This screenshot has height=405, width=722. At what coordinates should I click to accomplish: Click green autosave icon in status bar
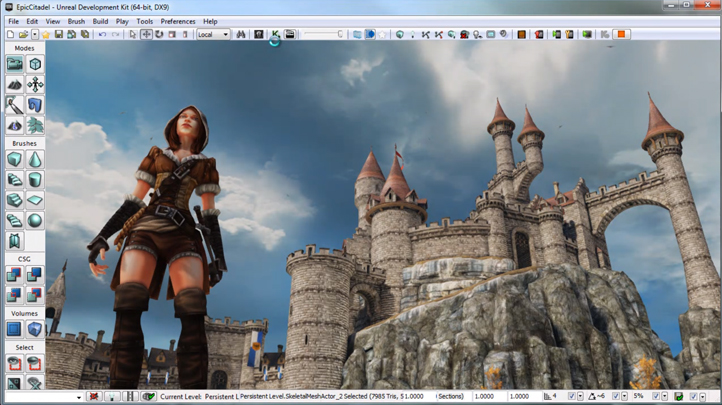(679, 396)
